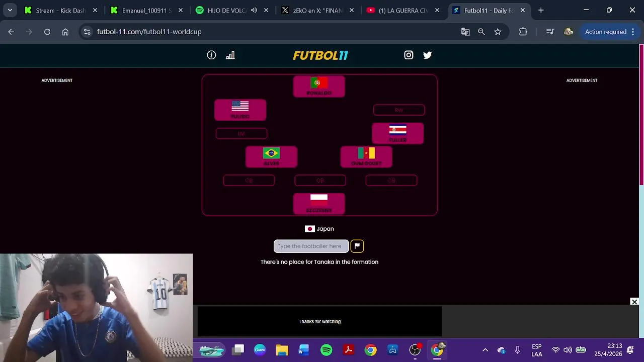Select the Fuller Costa Rica card
This screenshot has width=644, height=362.
click(397, 133)
